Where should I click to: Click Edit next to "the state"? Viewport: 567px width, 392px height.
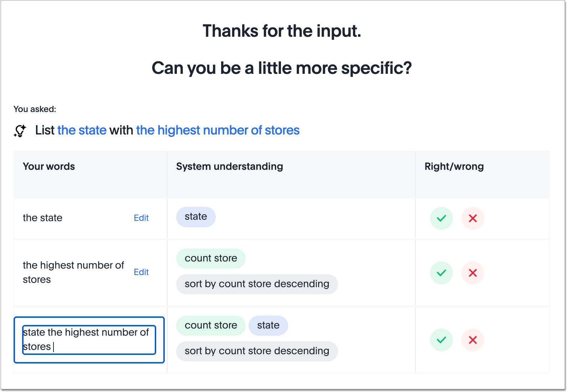coord(141,218)
